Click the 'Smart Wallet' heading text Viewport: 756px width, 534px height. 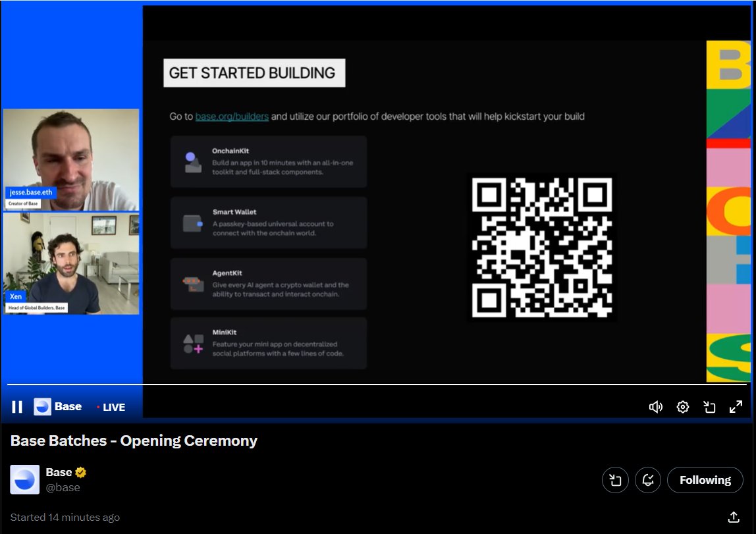point(234,212)
